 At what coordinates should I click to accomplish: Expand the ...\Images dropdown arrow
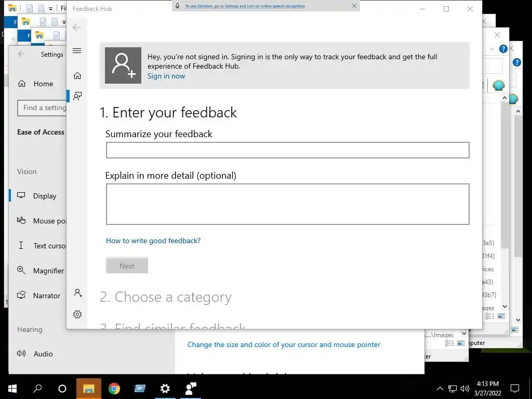[x=464, y=334]
